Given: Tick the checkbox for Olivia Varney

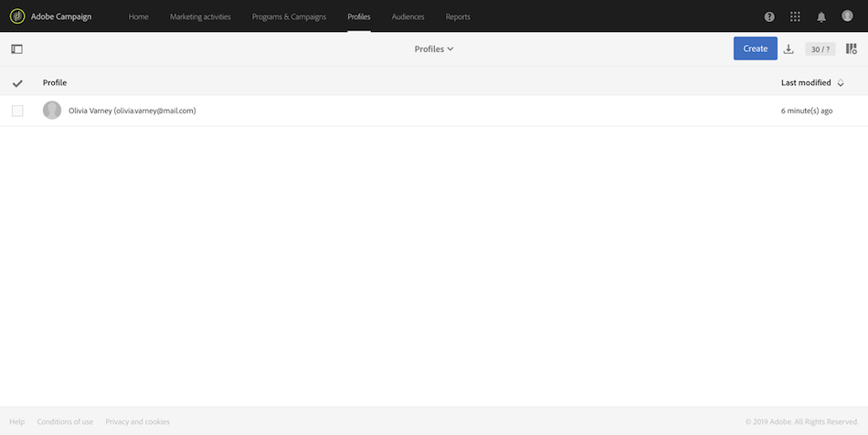Looking at the screenshot, I should pyautogui.click(x=17, y=111).
